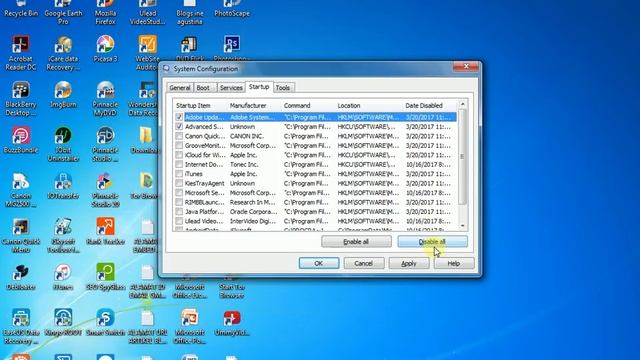Click the Disable all button
This screenshot has width=640, height=360.
[x=433, y=242]
